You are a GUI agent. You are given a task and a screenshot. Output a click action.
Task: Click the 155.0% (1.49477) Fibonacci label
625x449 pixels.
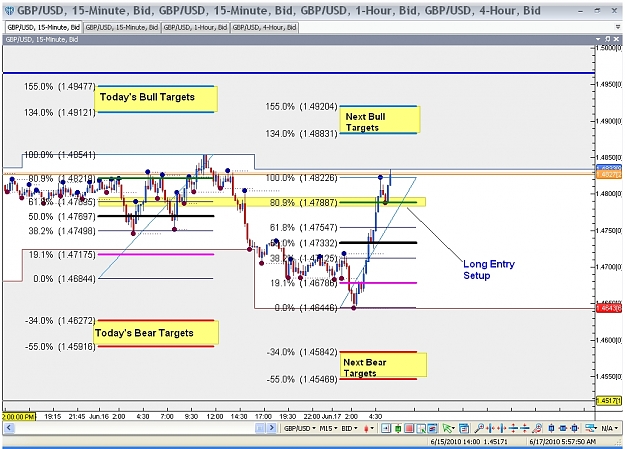click(x=60, y=86)
